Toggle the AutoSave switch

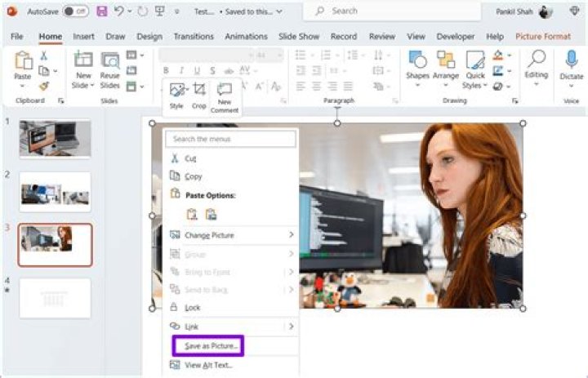75,11
